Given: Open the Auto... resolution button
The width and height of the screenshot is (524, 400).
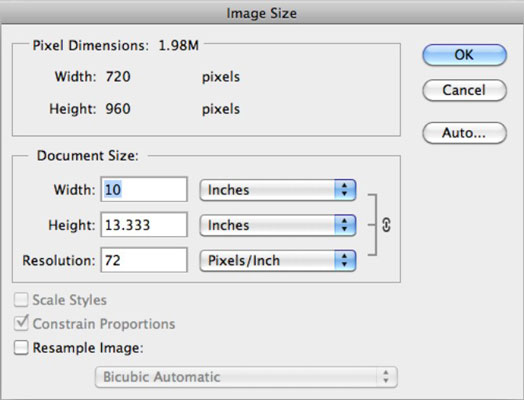Looking at the screenshot, I should [x=465, y=133].
